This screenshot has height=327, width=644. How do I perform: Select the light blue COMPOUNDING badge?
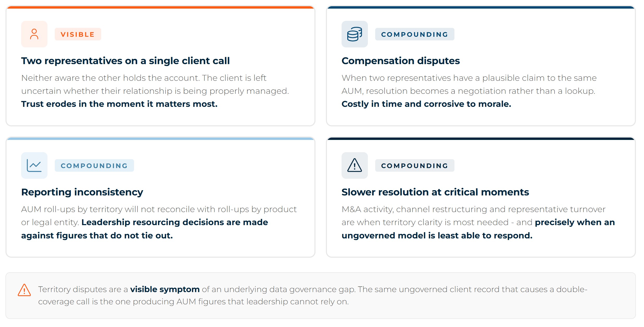94,166
